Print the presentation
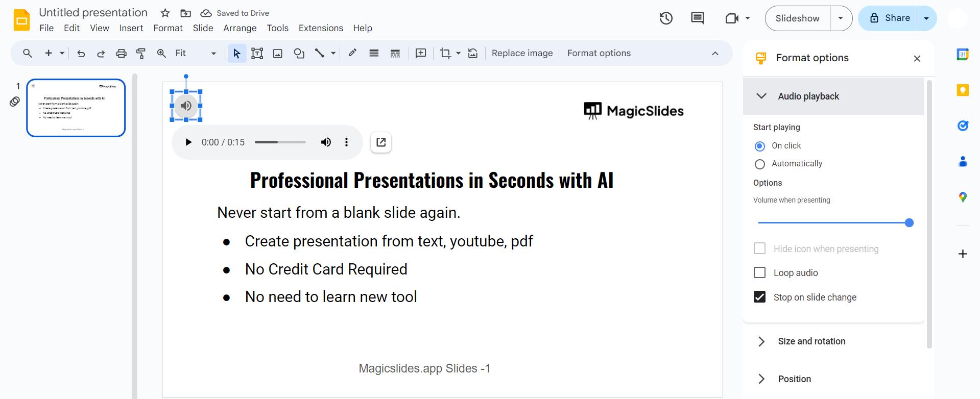The image size is (980, 399). (121, 53)
